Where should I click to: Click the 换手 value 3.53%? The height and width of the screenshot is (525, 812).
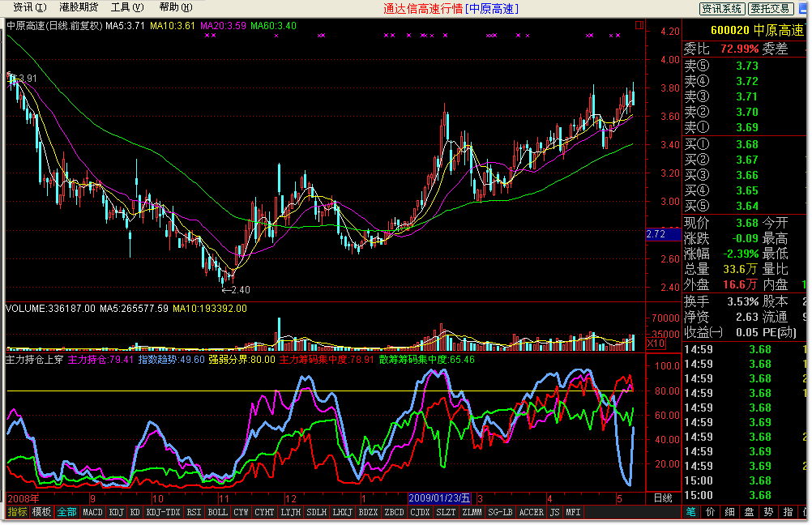click(743, 301)
